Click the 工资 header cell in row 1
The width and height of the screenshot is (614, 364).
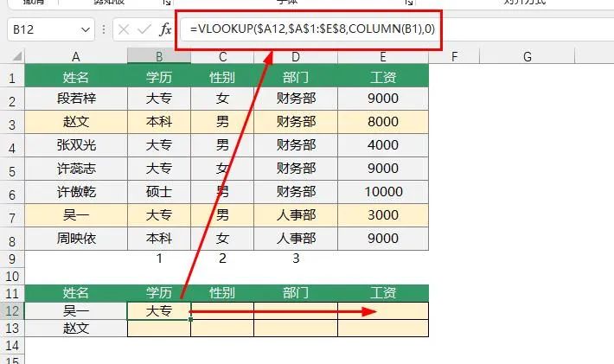[x=383, y=76]
